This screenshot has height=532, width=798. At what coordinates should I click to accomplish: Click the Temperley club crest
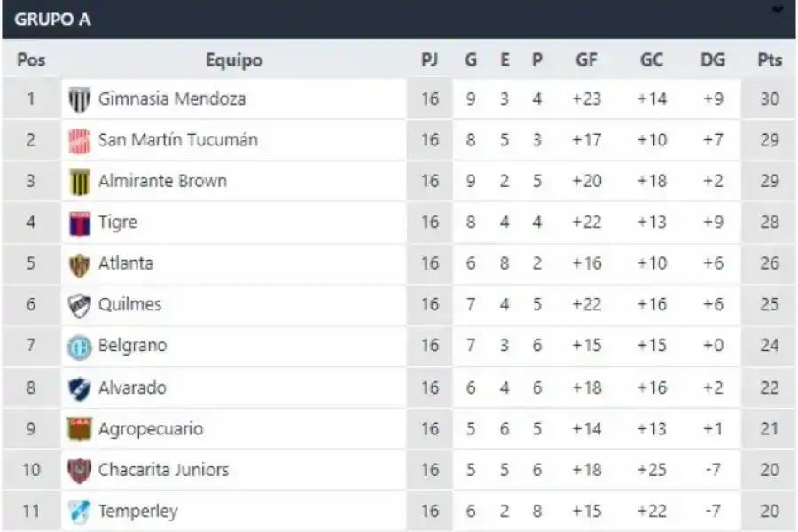coord(79,511)
